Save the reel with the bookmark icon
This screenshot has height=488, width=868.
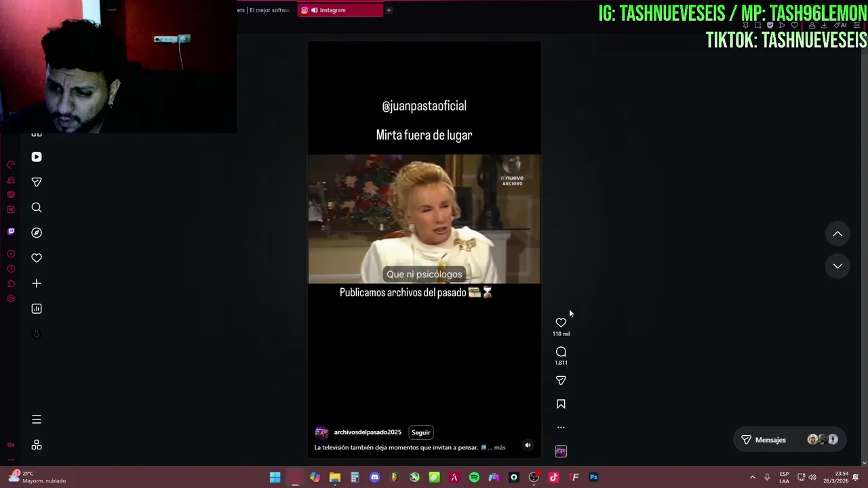(561, 404)
